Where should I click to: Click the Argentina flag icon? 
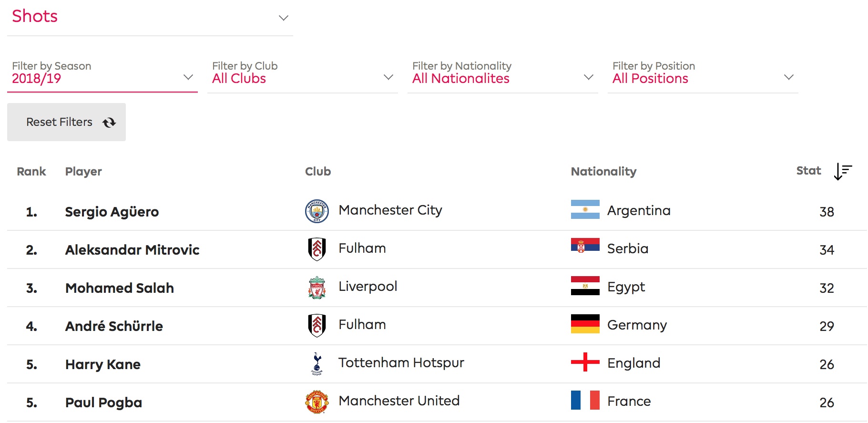(x=585, y=209)
